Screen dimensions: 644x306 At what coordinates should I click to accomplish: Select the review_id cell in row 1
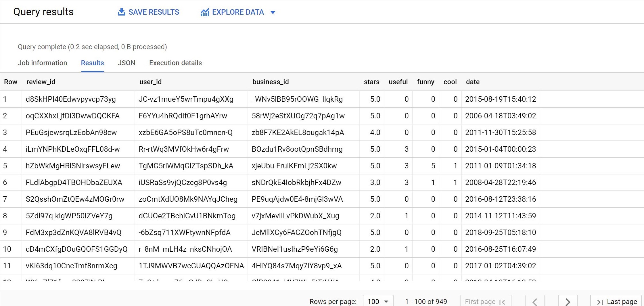[x=71, y=99]
